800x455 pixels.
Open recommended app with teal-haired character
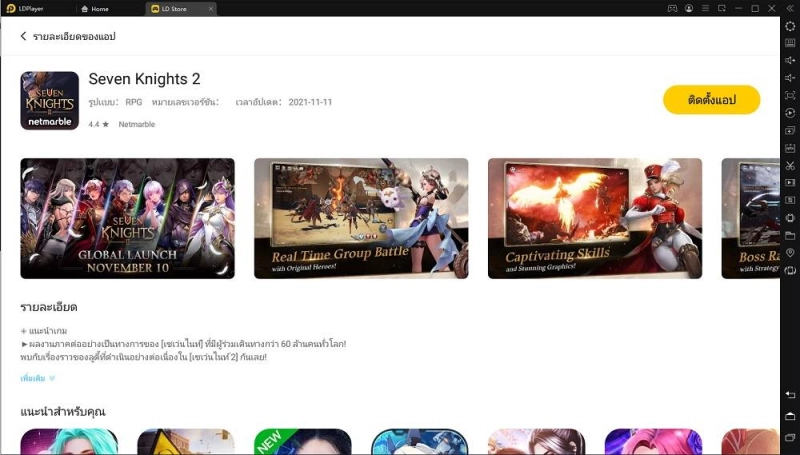coord(69,442)
